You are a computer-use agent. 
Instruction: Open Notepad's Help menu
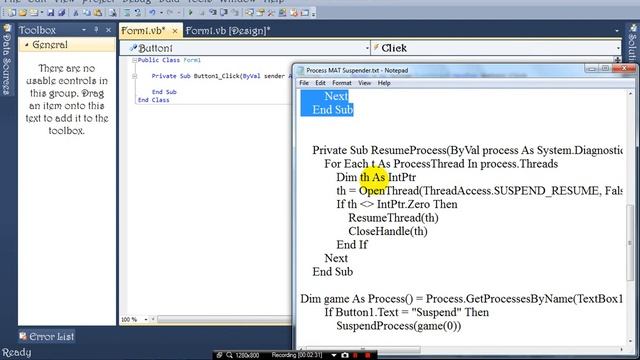pyautogui.click(x=384, y=83)
